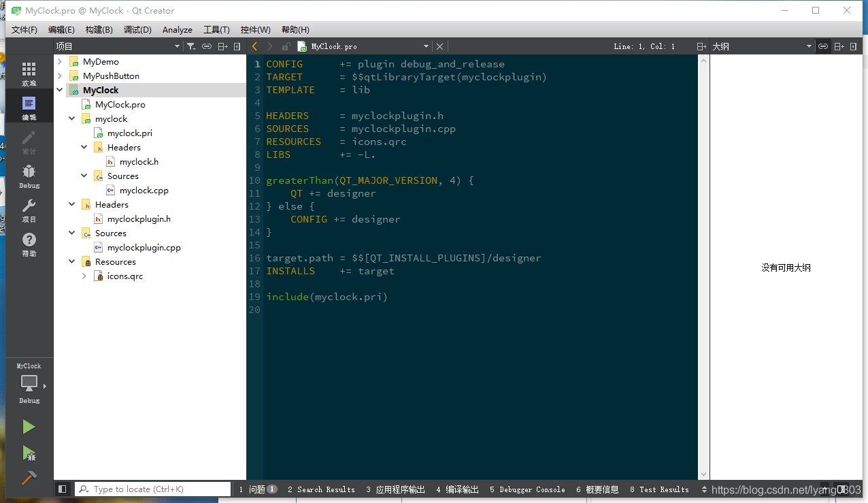Open the Projects mode wrench icon
Image resolution: width=868 pixels, height=503 pixels.
click(29, 210)
